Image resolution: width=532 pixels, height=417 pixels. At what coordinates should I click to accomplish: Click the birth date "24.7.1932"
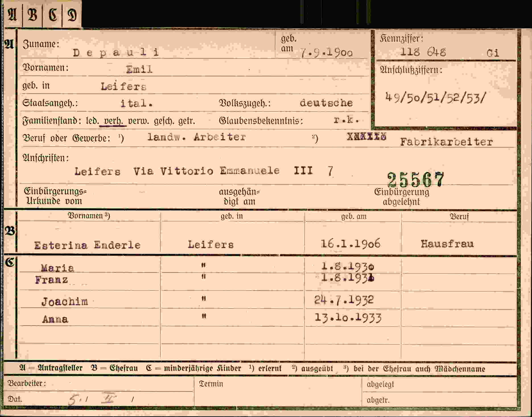pos(344,300)
